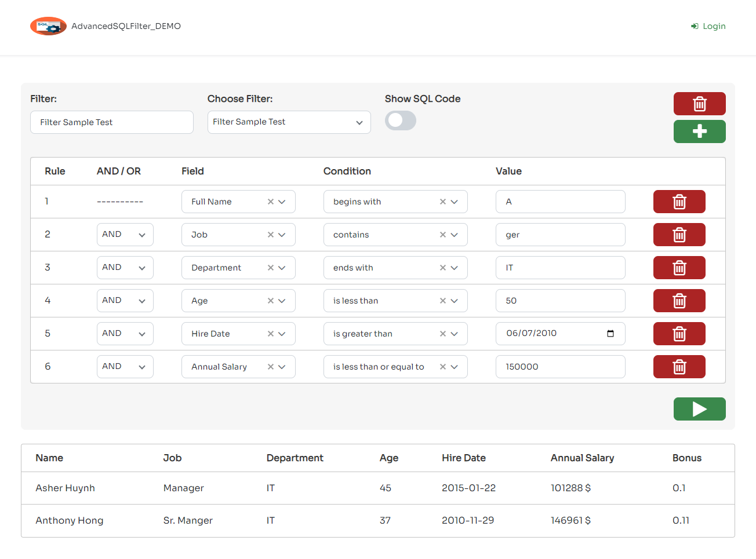Click the Filter name input field
756x559 pixels.
click(x=112, y=122)
